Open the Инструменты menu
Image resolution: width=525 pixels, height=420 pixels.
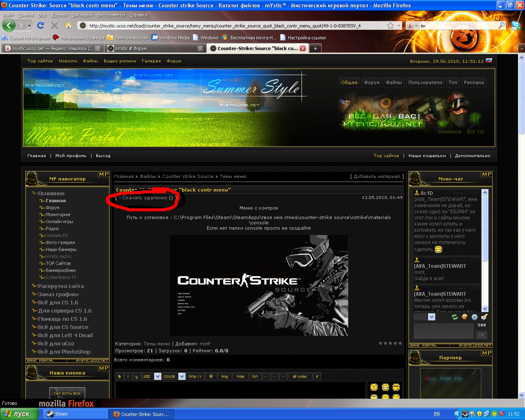click(111, 15)
